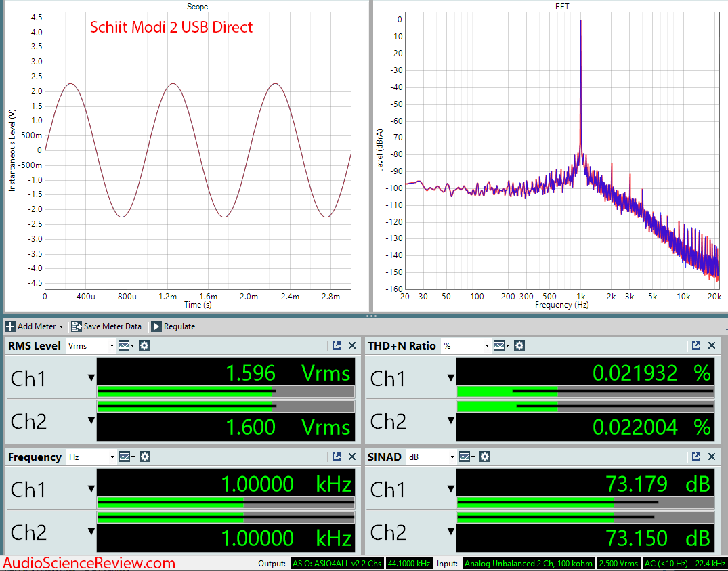This screenshot has height=571, width=728.
Task: Expand RMS Level Ch1 channel arrow
Action: tap(91, 377)
